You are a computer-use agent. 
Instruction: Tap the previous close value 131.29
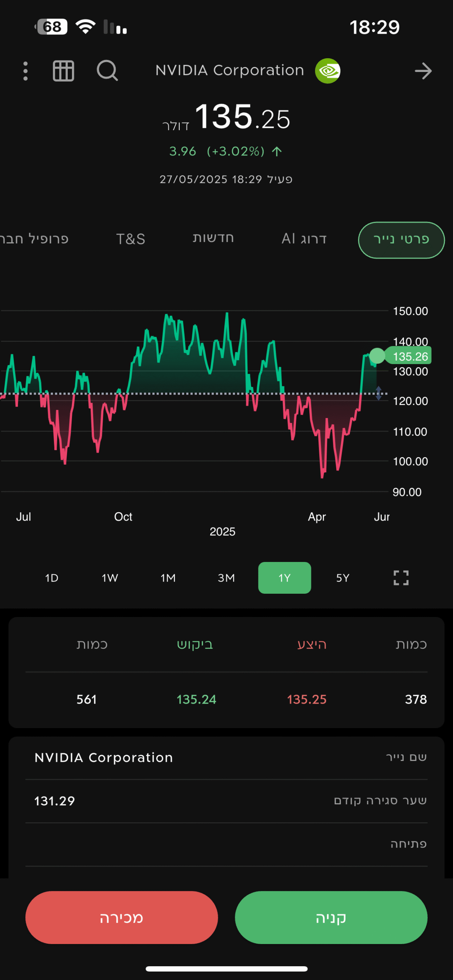pos(54,801)
